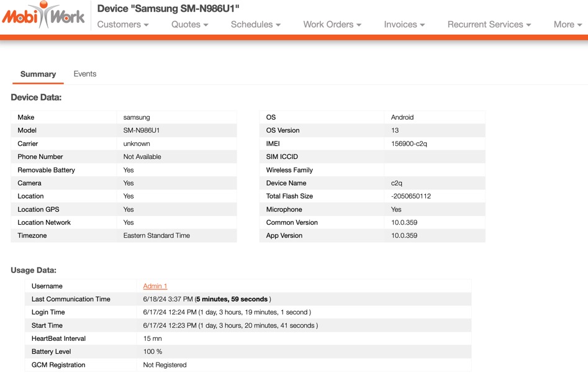Click the MobiWork logo
Viewport: 588px width, 383px height.
click(x=43, y=16)
